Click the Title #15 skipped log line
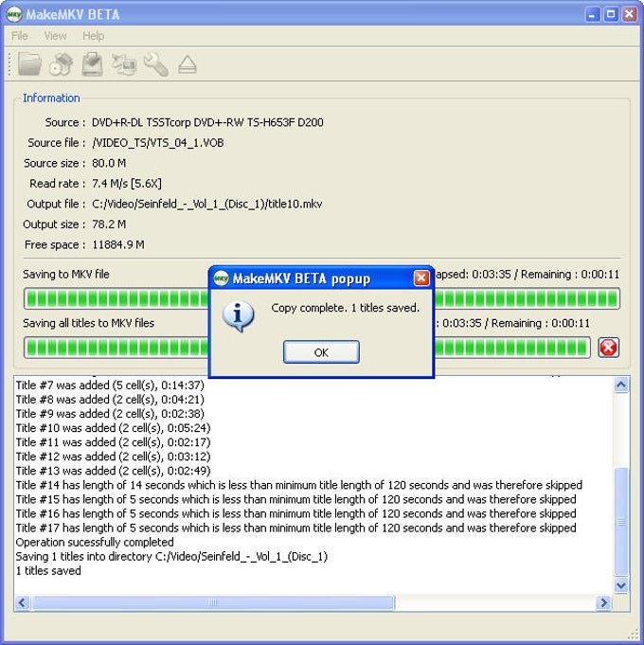644x645 pixels. (x=296, y=499)
